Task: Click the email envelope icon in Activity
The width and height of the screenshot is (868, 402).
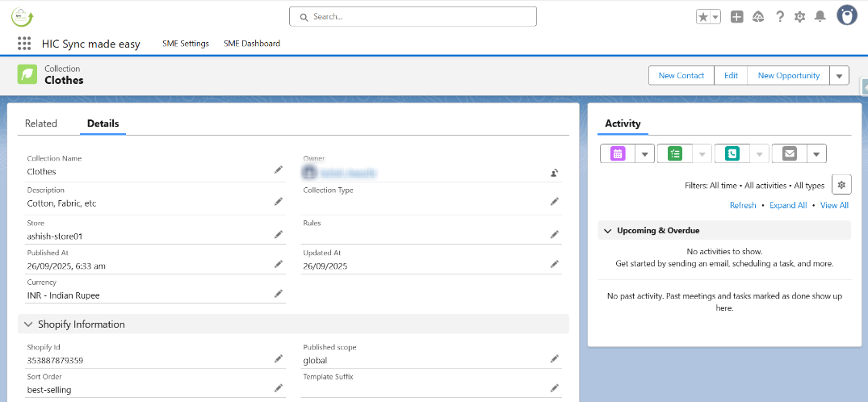Action: pyautogui.click(x=789, y=153)
